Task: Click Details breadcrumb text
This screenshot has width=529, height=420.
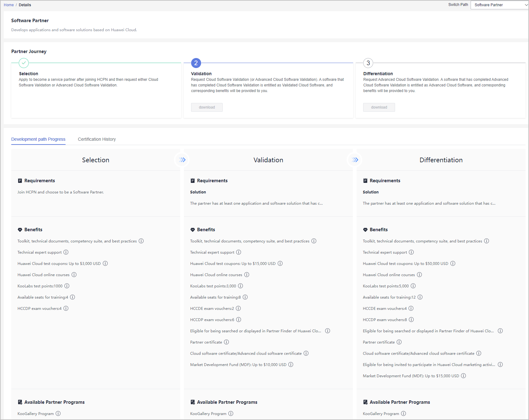Action: [25, 5]
